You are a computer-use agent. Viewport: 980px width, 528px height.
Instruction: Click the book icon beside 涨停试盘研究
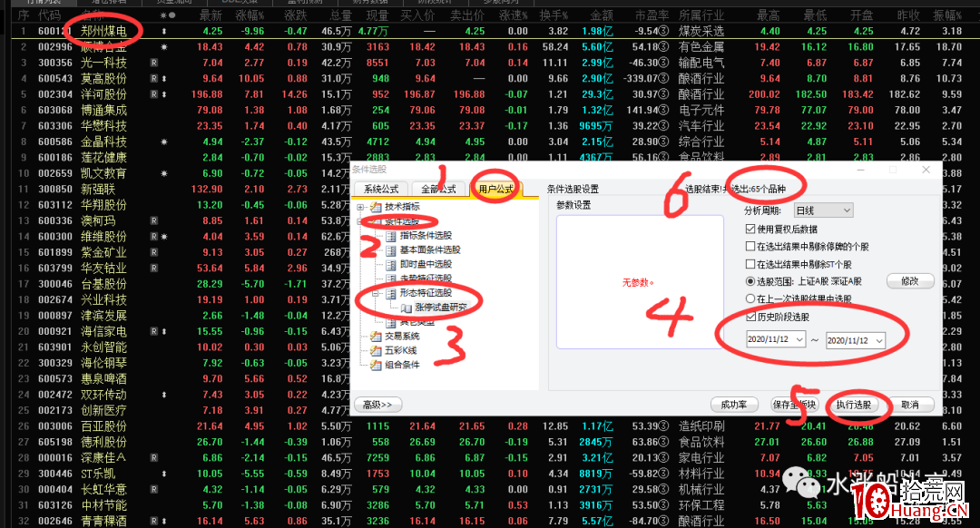pyautogui.click(x=407, y=308)
